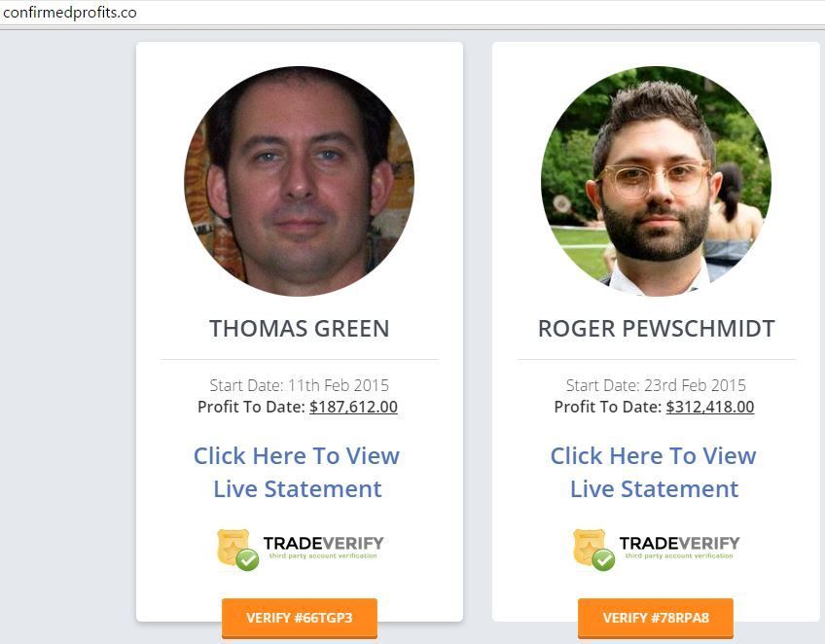Click the Profit To Date label in Thomas Green's card
The width and height of the screenshot is (825, 644).
coord(251,407)
